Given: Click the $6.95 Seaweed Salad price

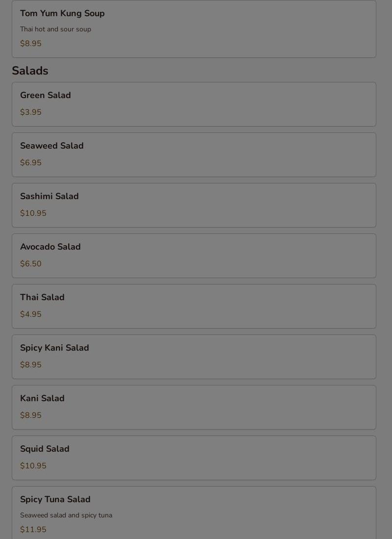Looking at the screenshot, I should click(30, 163).
